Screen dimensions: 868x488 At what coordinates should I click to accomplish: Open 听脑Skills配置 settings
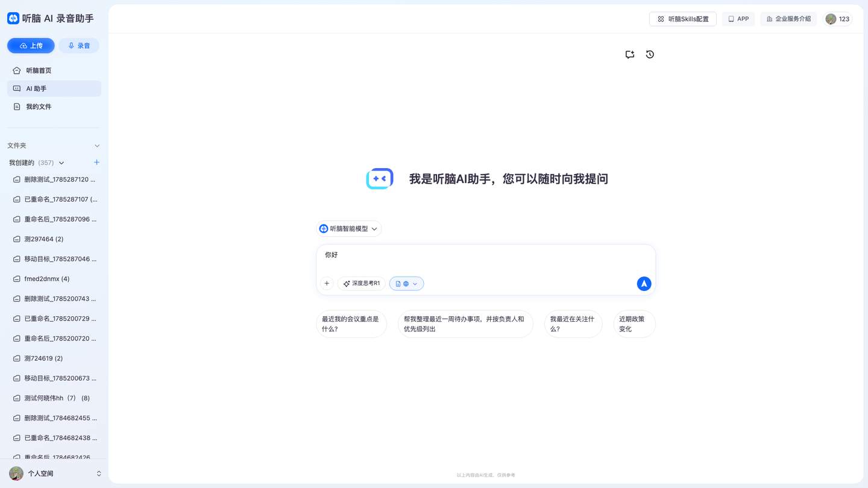(x=683, y=19)
